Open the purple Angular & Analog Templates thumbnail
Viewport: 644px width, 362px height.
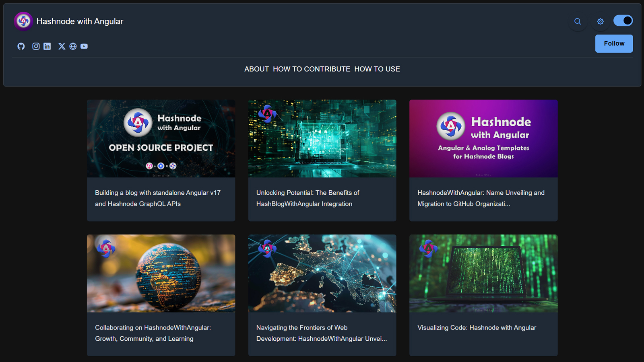pyautogui.click(x=483, y=138)
